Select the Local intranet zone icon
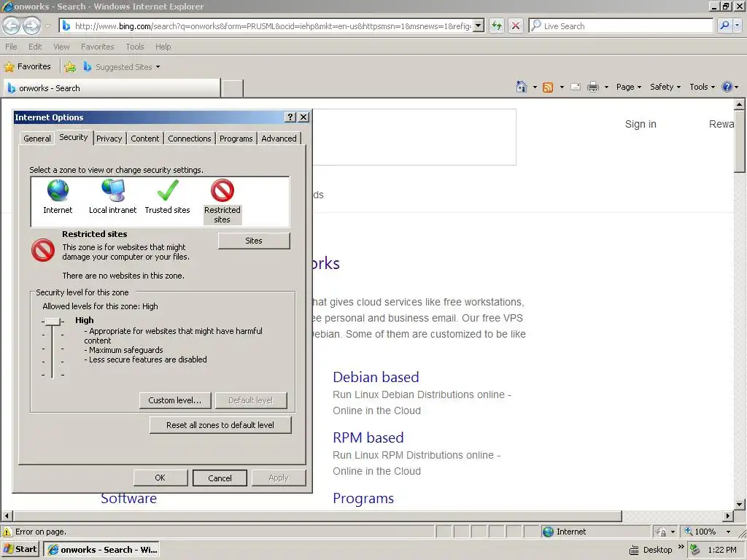This screenshot has width=747, height=560. pos(113,190)
